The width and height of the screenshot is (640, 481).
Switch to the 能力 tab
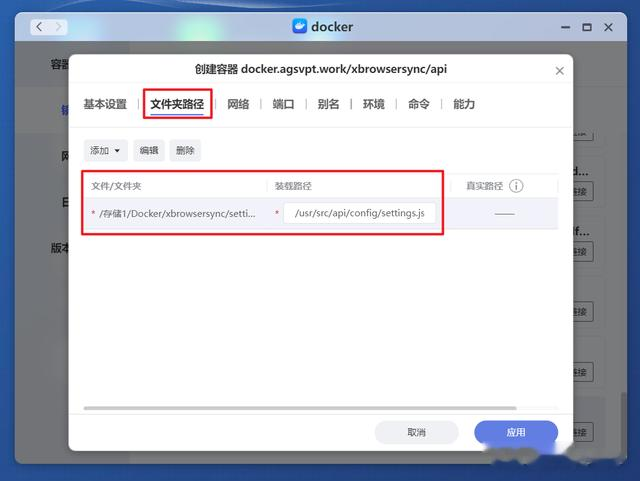pos(464,104)
